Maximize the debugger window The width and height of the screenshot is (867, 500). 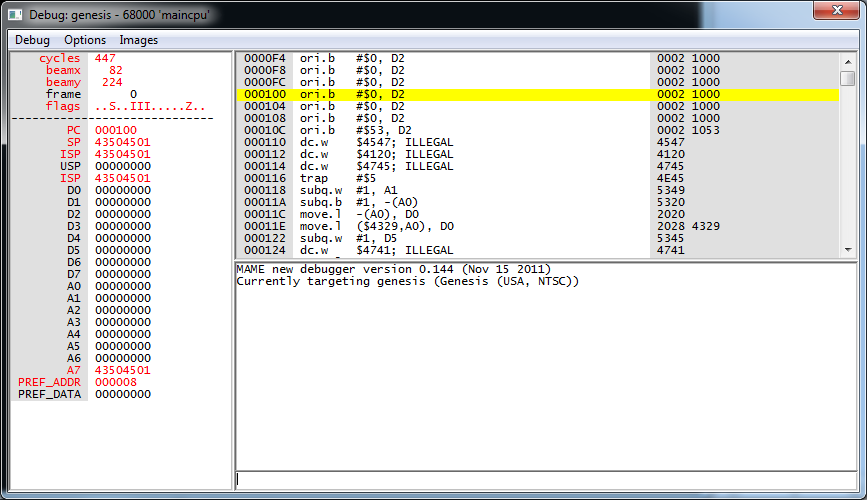(790, 10)
